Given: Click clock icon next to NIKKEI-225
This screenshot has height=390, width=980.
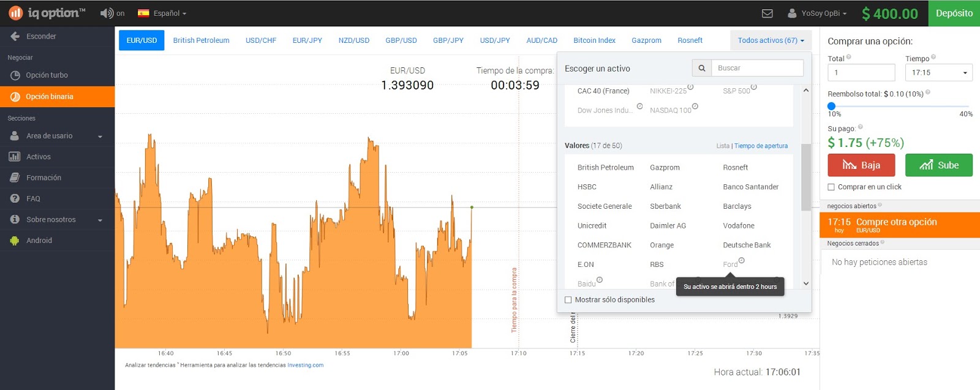Looking at the screenshot, I should (x=690, y=87).
